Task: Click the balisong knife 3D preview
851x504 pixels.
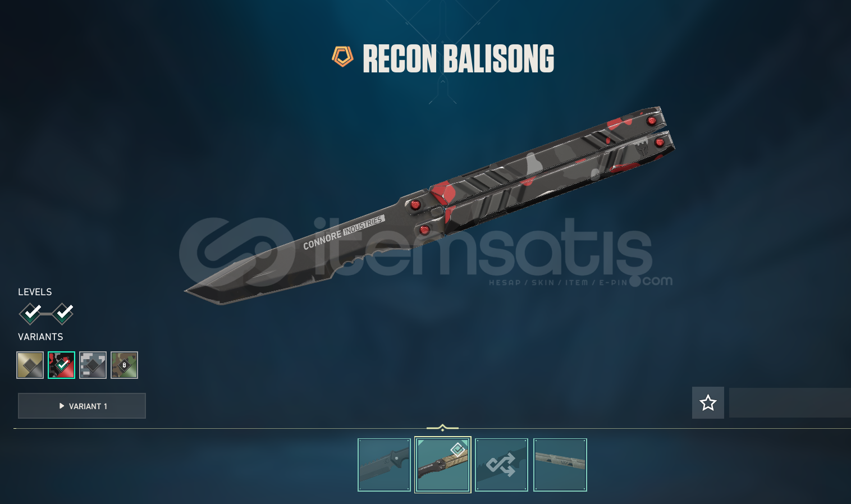Action: pyautogui.click(x=430, y=206)
